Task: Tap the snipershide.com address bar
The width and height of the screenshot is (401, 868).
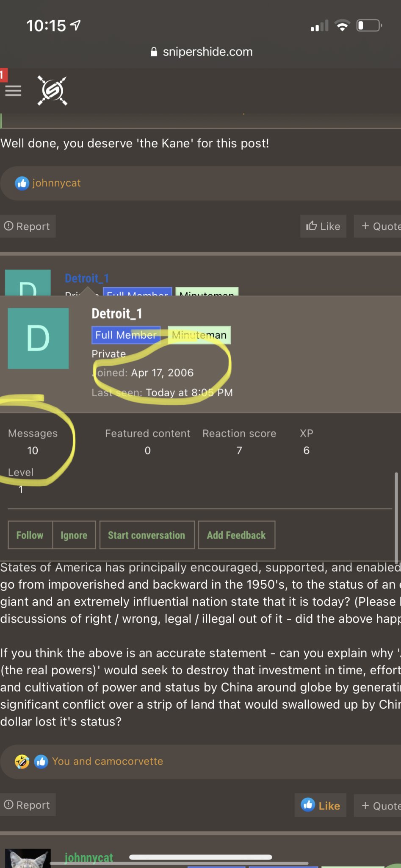Action: pyautogui.click(x=202, y=52)
